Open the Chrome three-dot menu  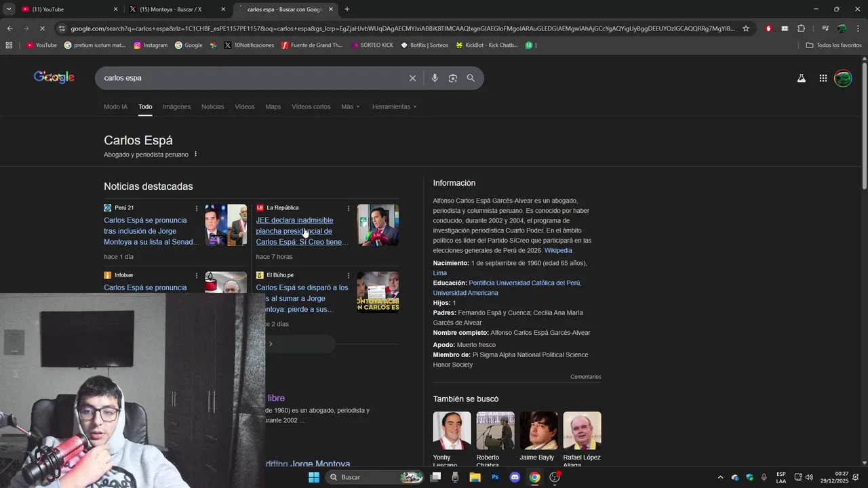[x=858, y=28]
